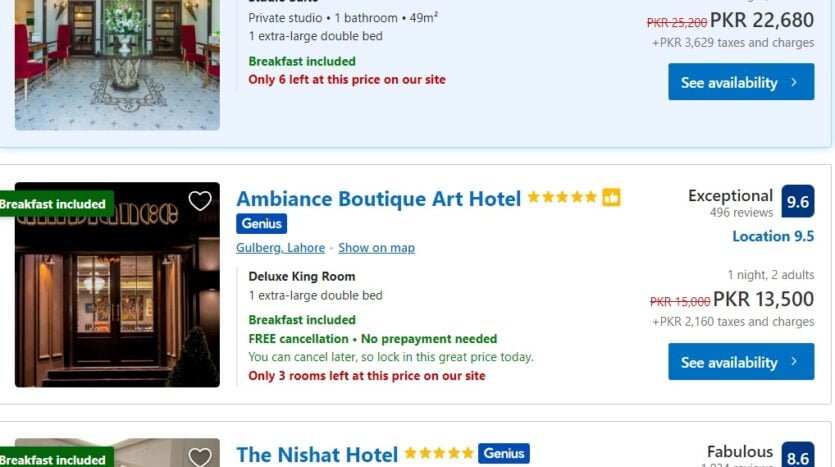Click the Genius badge beside The Nishat Hotel
The height and width of the screenshot is (467, 835).
[x=504, y=453]
